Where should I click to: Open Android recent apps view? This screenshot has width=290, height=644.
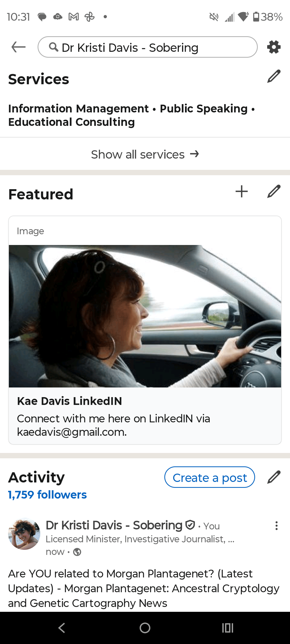coord(227,628)
